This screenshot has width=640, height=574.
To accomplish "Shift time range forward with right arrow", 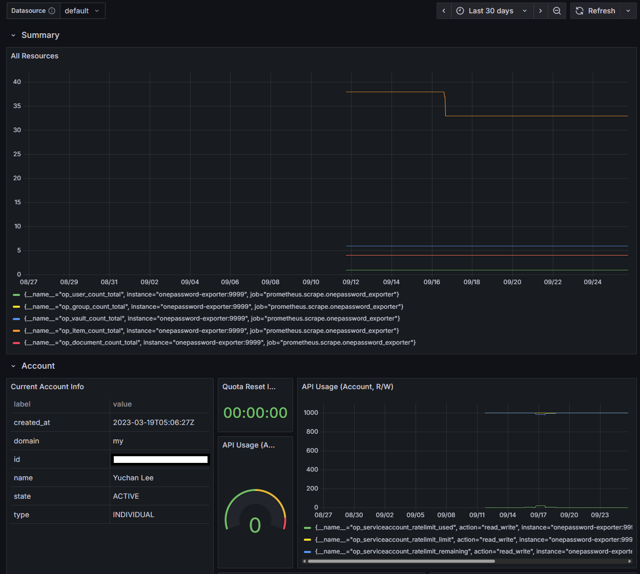I will 540,11.
